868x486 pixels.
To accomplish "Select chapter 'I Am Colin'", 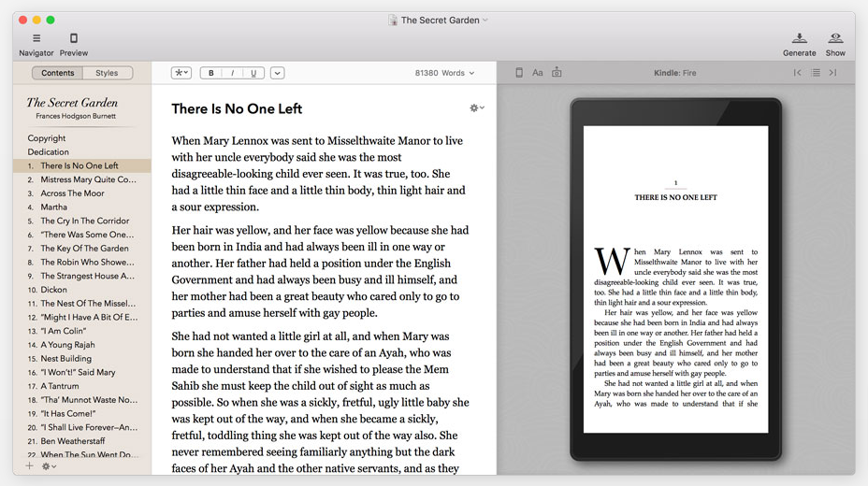I will (82, 331).
